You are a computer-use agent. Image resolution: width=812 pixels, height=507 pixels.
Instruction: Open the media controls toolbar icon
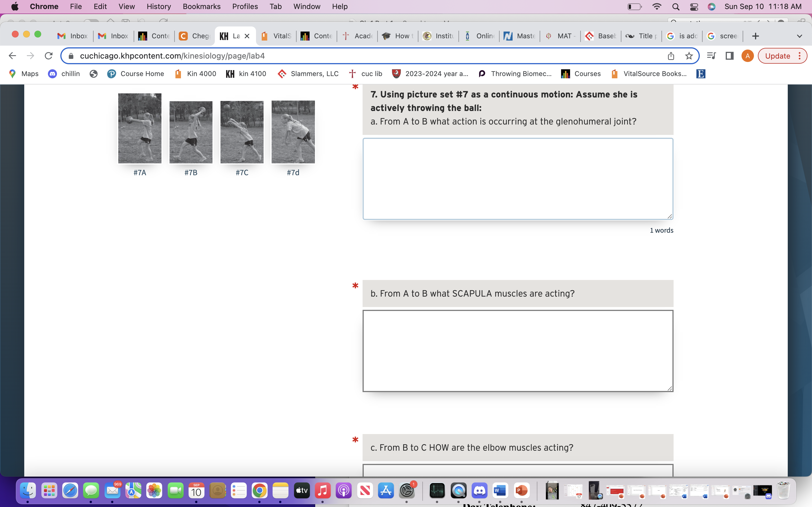pos(711,56)
